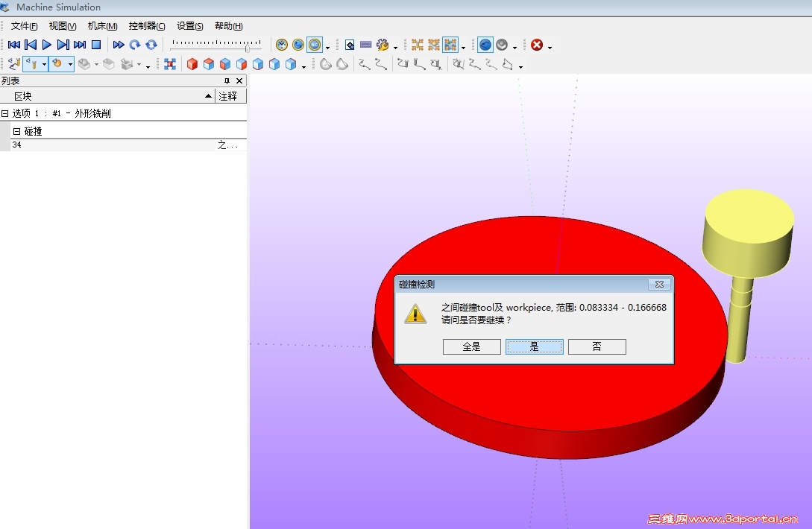Select the second cube view, red top
Image resolution: width=812 pixels, height=529 pixels.
(209, 64)
